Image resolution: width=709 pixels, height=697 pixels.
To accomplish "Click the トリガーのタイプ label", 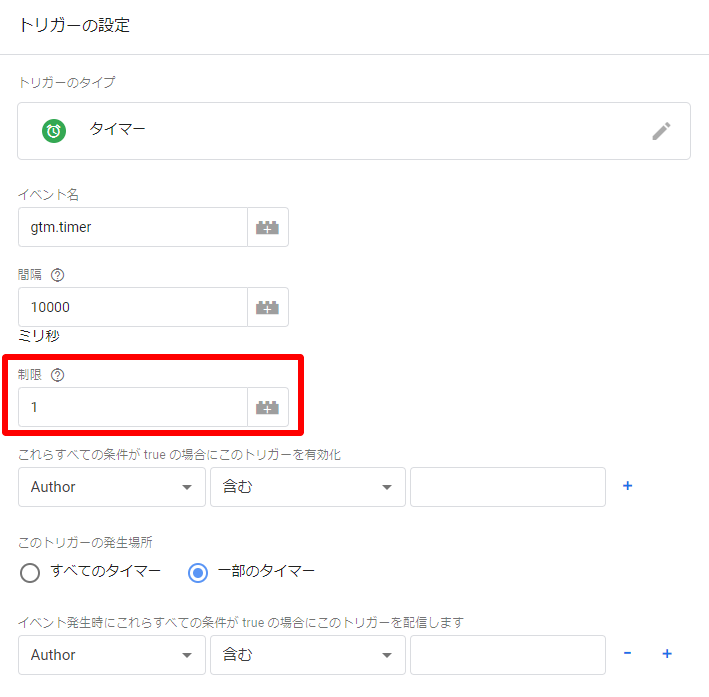I will pos(67,82).
